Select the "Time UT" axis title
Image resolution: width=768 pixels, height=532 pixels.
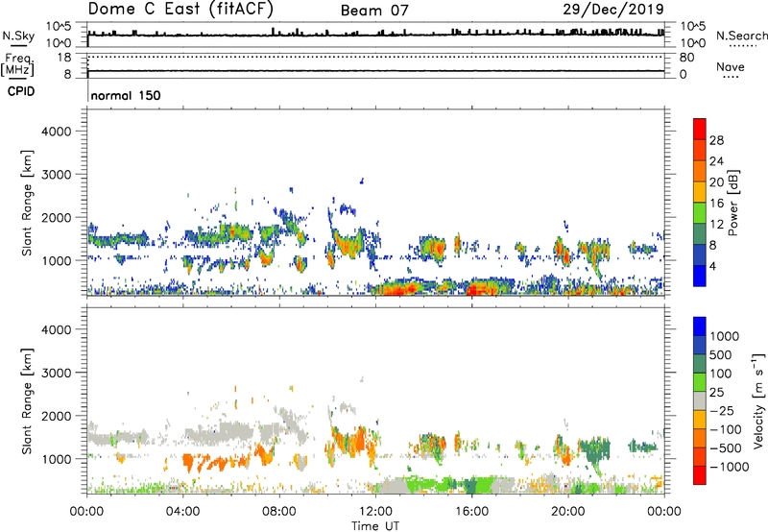coord(375,526)
